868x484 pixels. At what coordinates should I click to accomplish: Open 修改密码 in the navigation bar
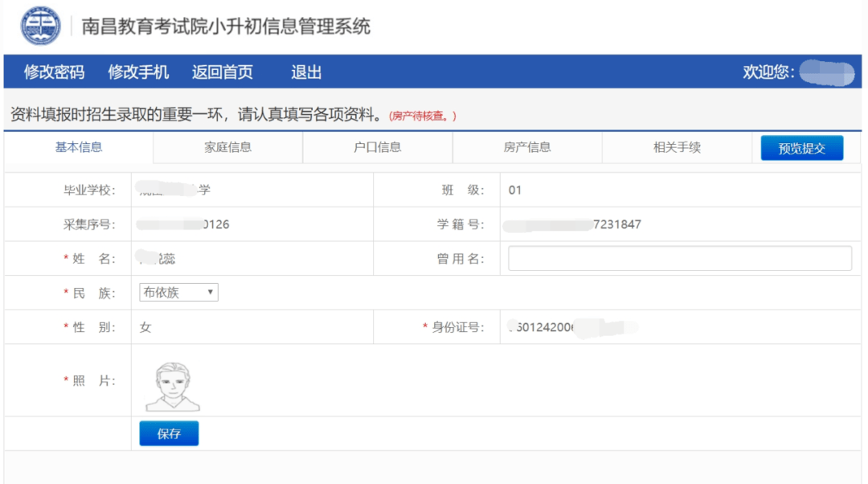[x=55, y=72]
